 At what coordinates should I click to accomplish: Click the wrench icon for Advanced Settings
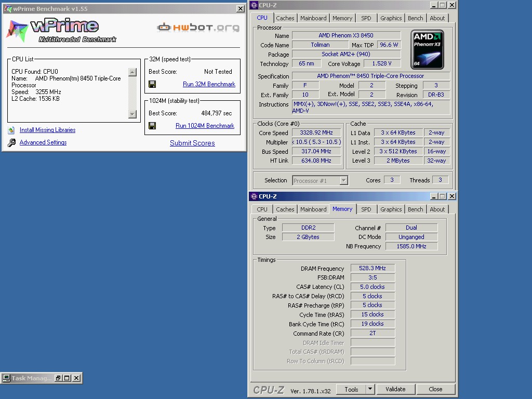(11, 142)
